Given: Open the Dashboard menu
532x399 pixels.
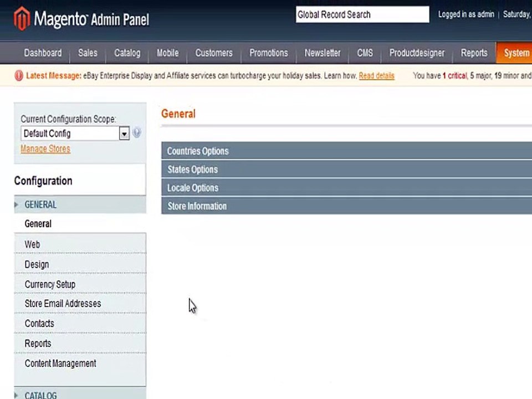Looking at the screenshot, I should [43, 53].
